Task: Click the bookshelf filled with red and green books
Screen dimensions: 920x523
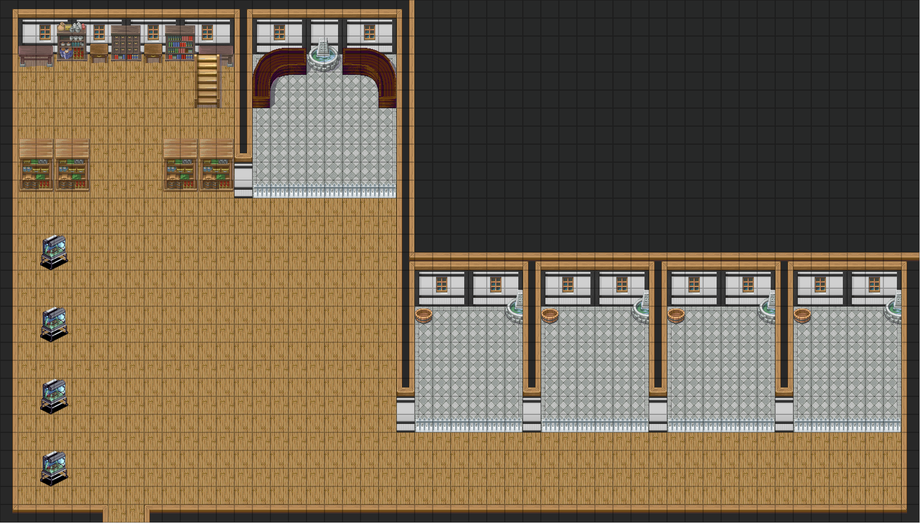Action: (x=180, y=43)
